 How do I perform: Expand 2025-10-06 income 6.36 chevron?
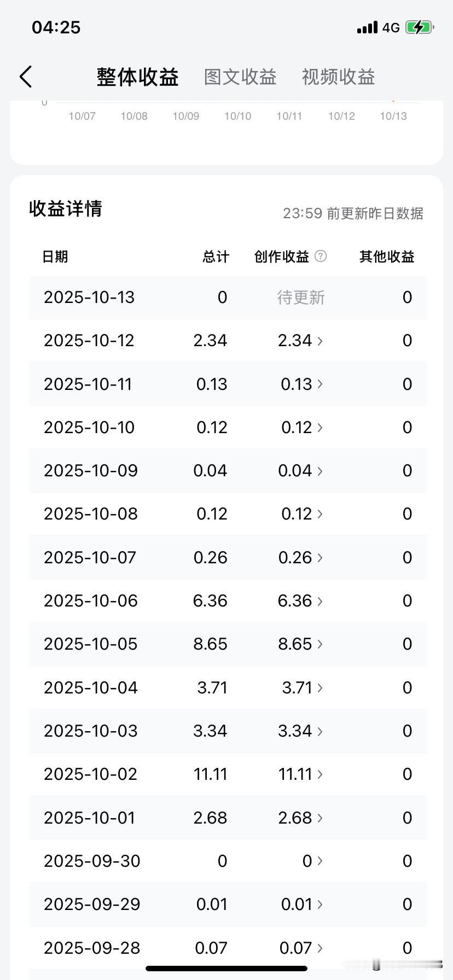coord(320,601)
